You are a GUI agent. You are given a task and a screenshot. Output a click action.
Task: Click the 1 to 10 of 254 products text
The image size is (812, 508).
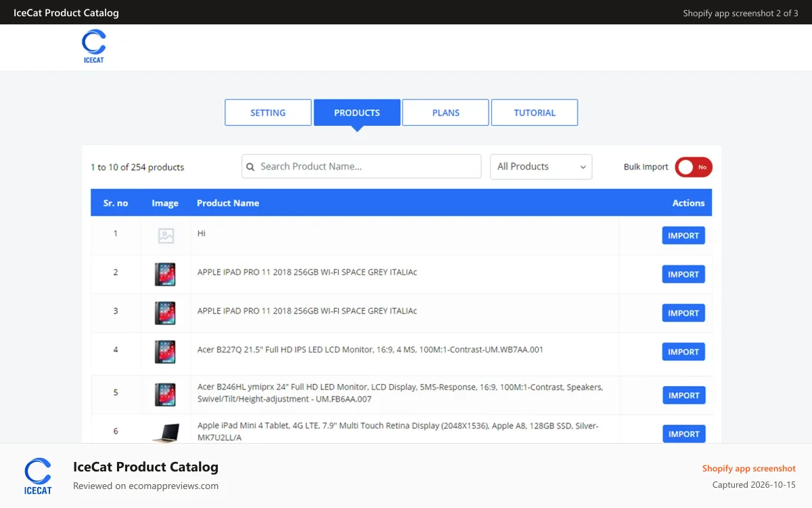click(137, 167)
